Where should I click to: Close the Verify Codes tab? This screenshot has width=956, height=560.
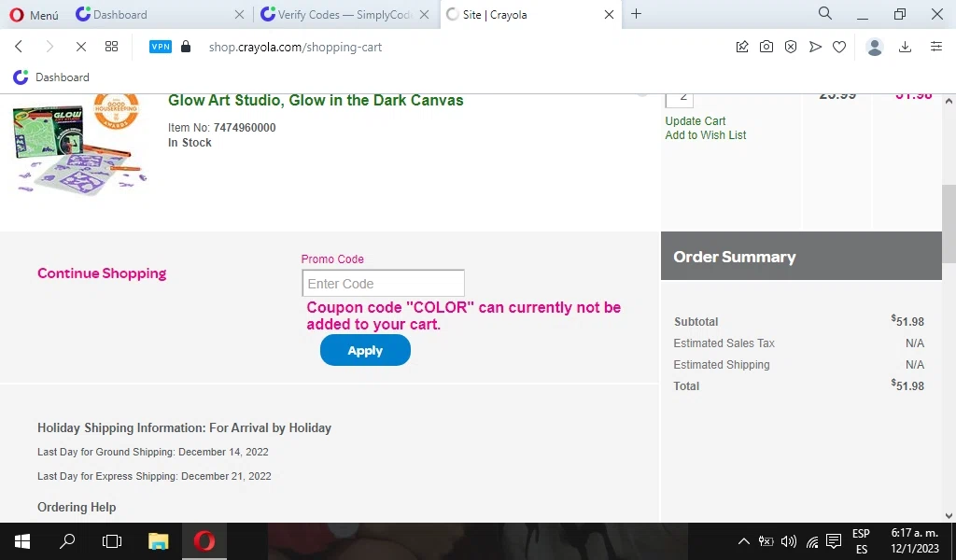click(425, 15)
